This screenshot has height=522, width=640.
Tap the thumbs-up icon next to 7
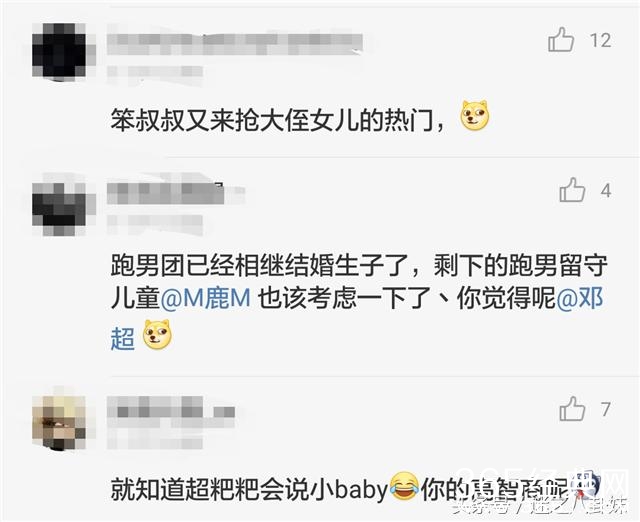point(572,409)
